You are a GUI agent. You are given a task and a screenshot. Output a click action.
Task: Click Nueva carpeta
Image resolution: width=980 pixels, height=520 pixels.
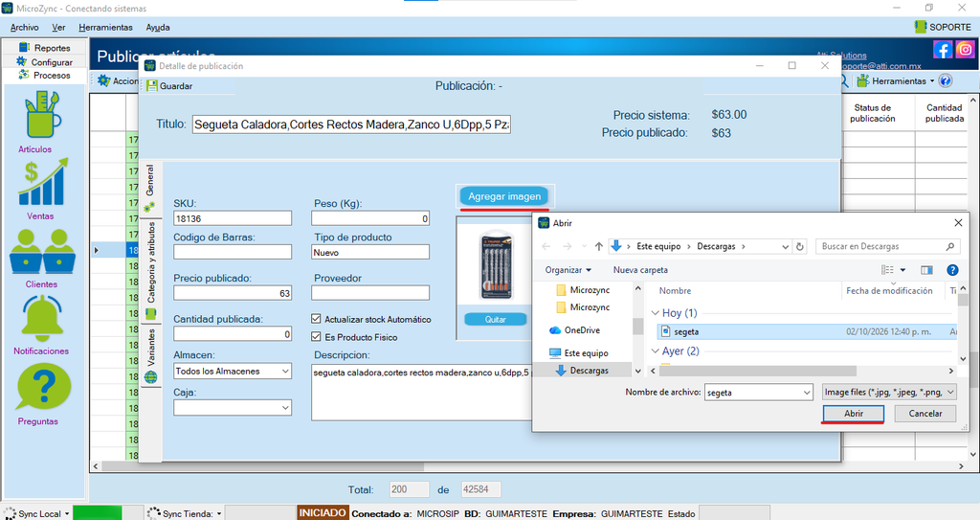640,270
